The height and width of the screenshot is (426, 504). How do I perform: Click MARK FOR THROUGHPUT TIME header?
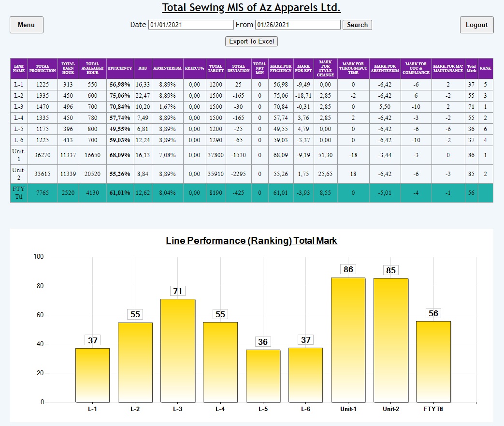coord(353,68)
